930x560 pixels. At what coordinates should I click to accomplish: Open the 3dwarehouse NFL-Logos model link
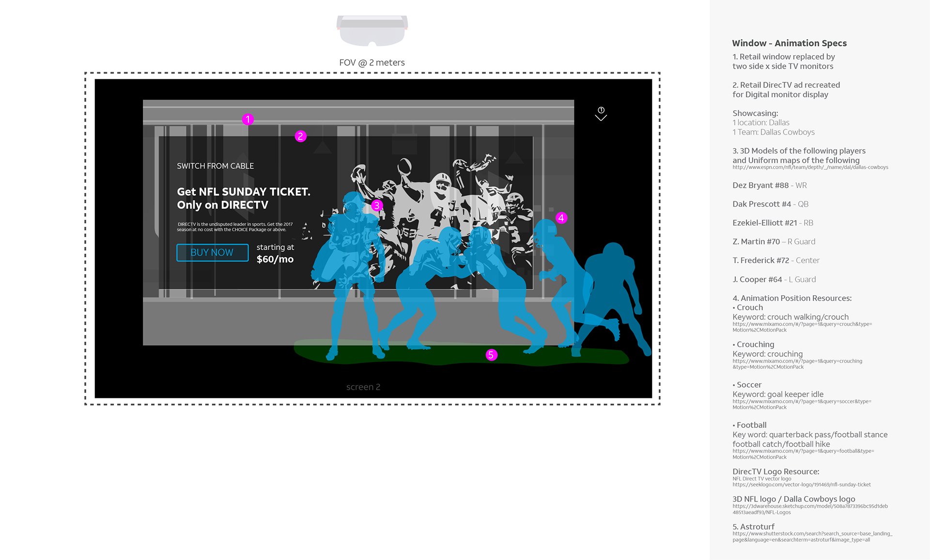click(810, 509)
